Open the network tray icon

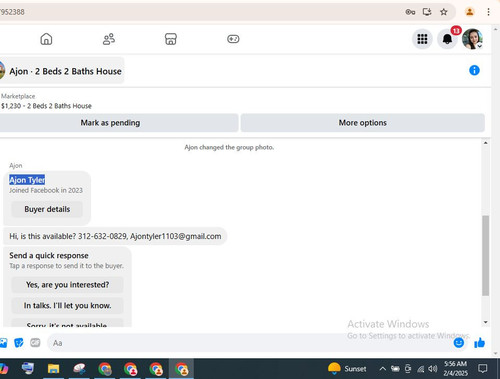click(x=421, y=369)
